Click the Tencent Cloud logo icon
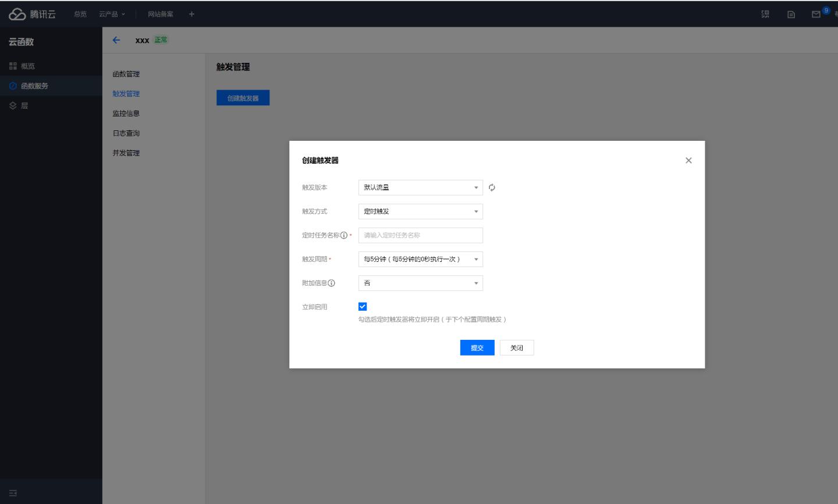The width and height of the screenshot is (838, 504). (17, 14)
